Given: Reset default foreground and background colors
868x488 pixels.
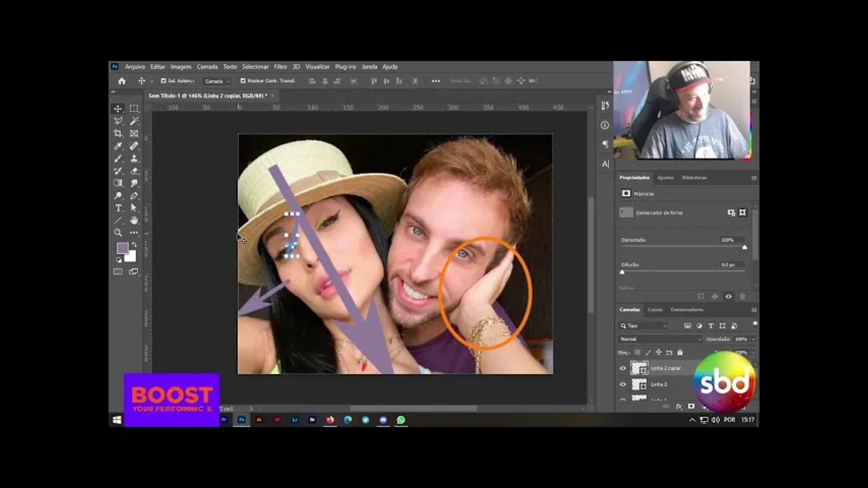Looking at the screenshot, I should [118, 260].
